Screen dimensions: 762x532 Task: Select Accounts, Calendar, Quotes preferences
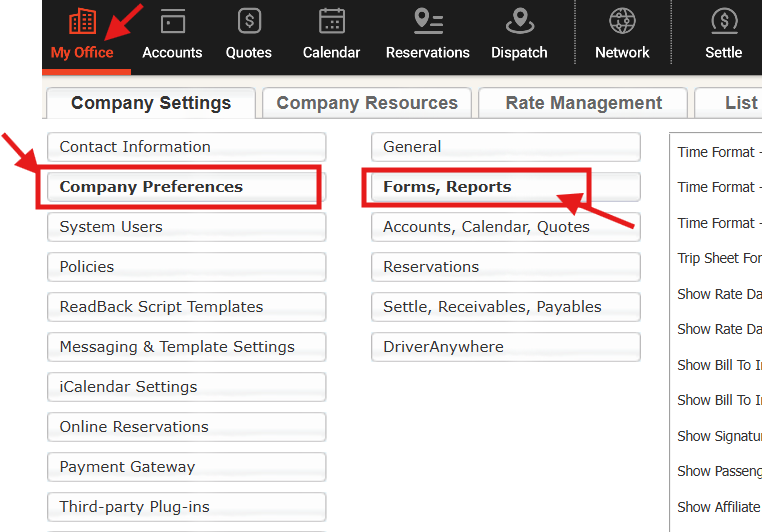506,227
